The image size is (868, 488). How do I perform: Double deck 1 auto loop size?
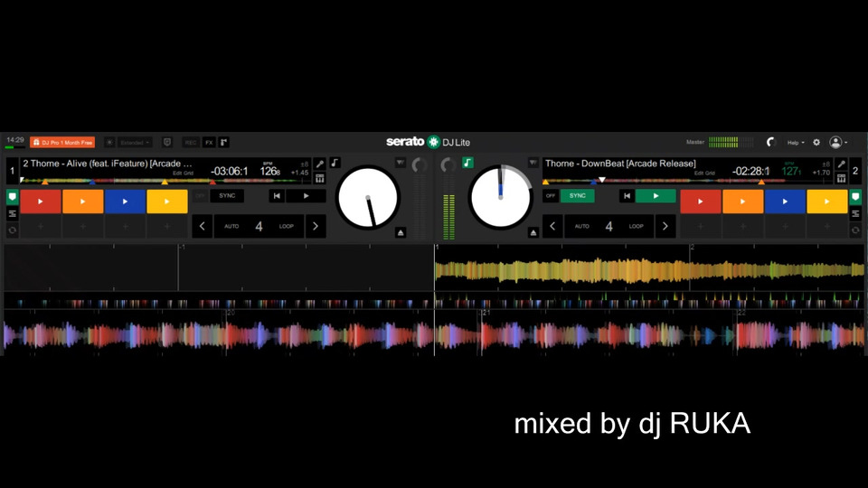click(316, 226)
